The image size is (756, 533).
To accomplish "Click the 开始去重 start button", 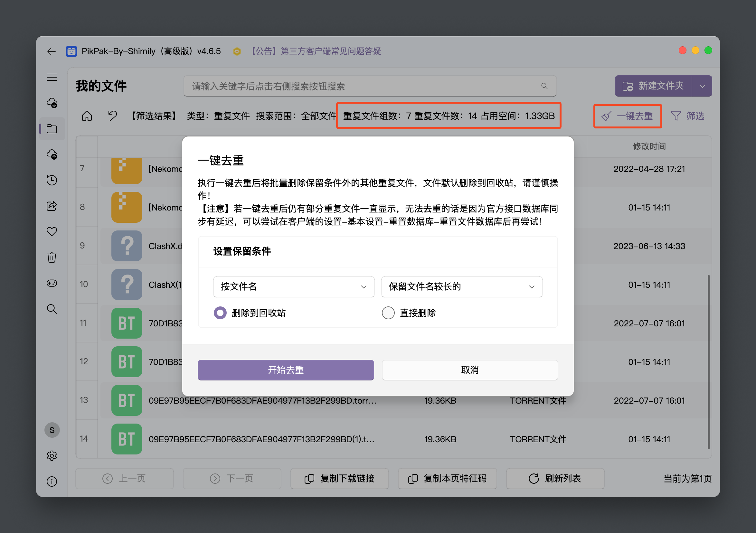I will point(285,370).
